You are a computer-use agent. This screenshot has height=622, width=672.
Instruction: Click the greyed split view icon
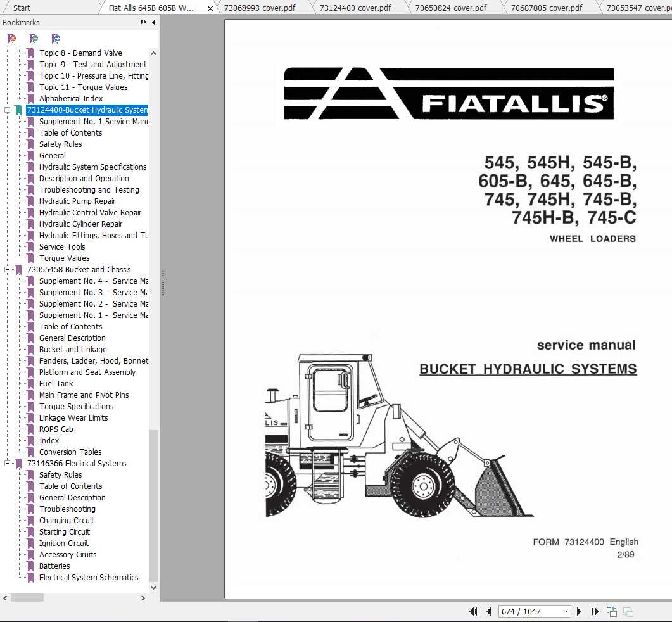pos(628,612)
